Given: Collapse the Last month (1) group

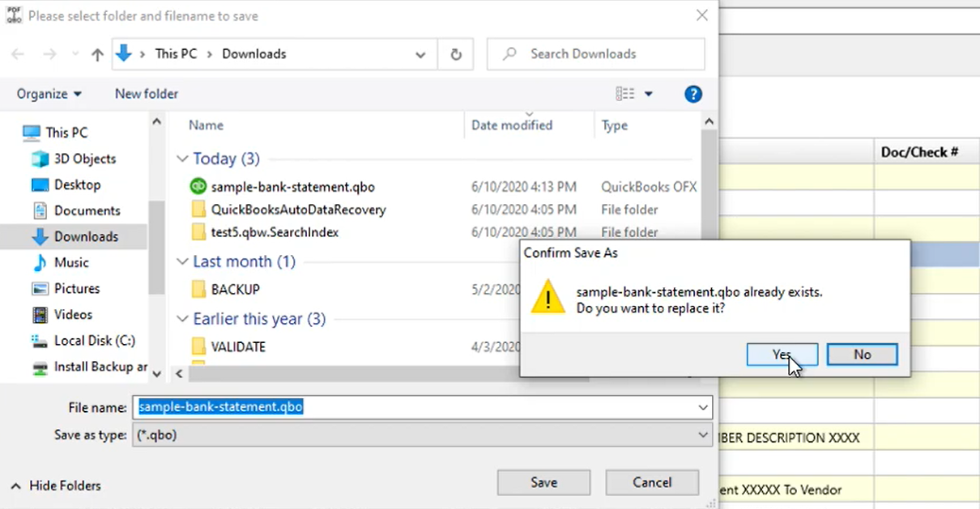Looking at the screenshot, I should click(x=182, y=261).
